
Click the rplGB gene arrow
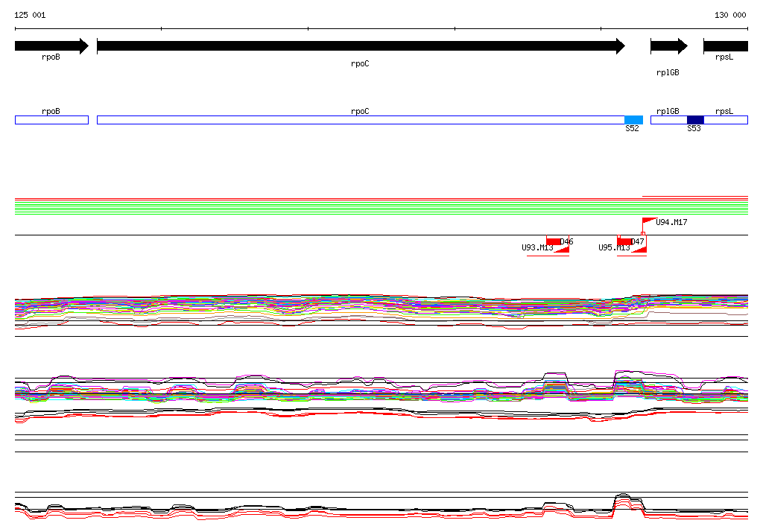(669, 46)
